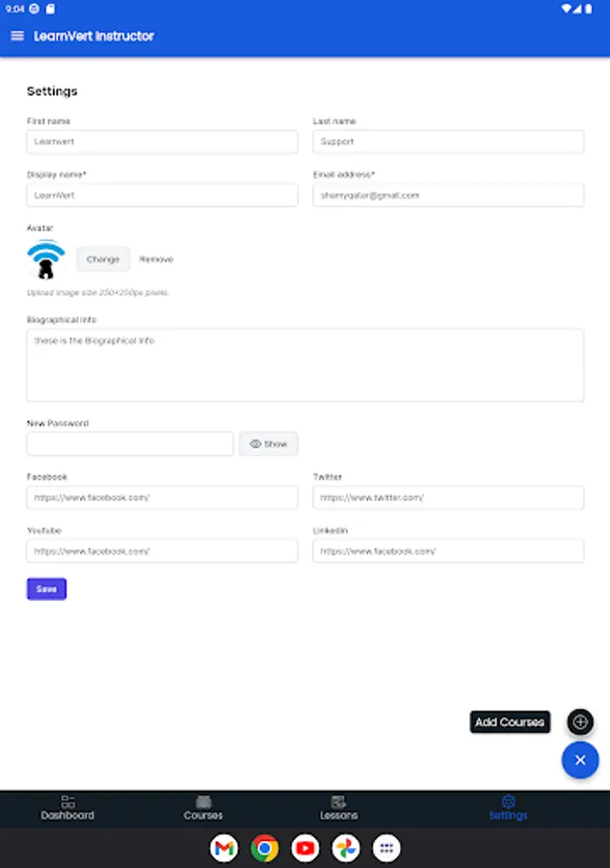This screenshot has height=868, width=610.
Task: Open YouTube from the taskbar
Action: click(305, 848)
